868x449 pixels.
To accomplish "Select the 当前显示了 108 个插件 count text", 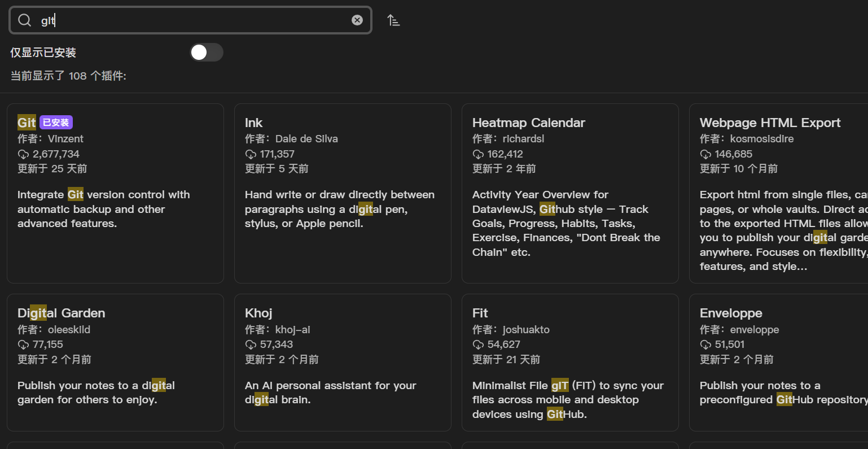I will coord(68,76).
